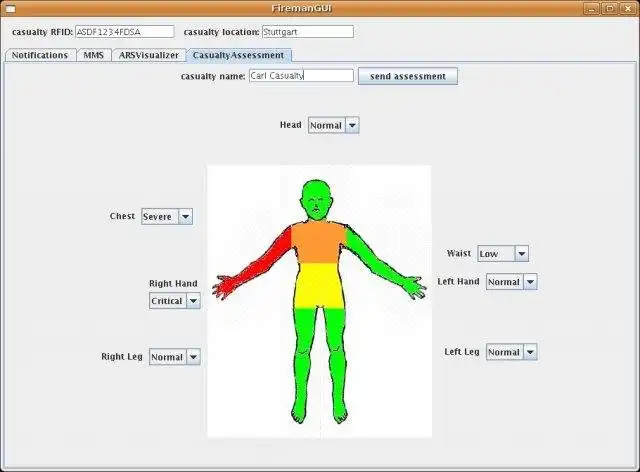Select the CasualtyAssessment tab
640x472 pixels.
click(238, 55)
